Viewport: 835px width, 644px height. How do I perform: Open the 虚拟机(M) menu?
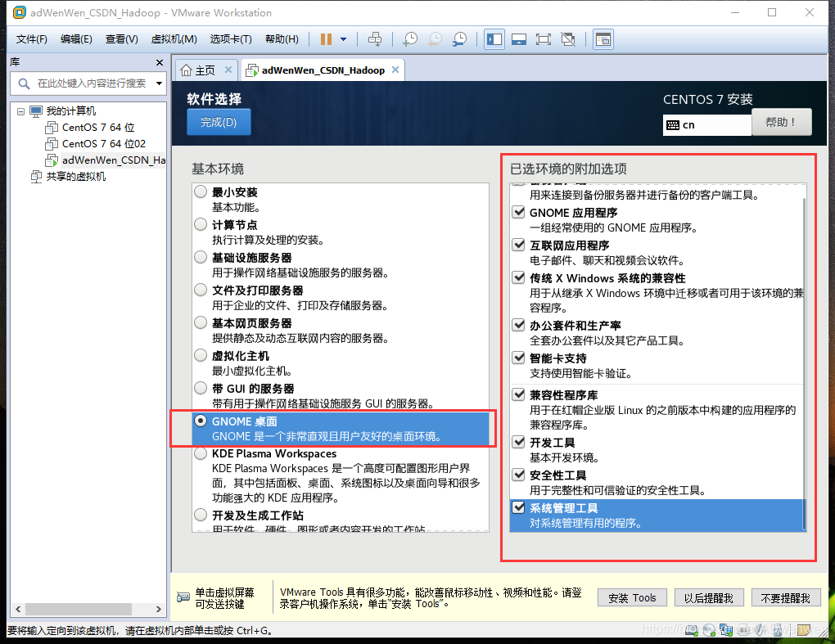point(174,39)
